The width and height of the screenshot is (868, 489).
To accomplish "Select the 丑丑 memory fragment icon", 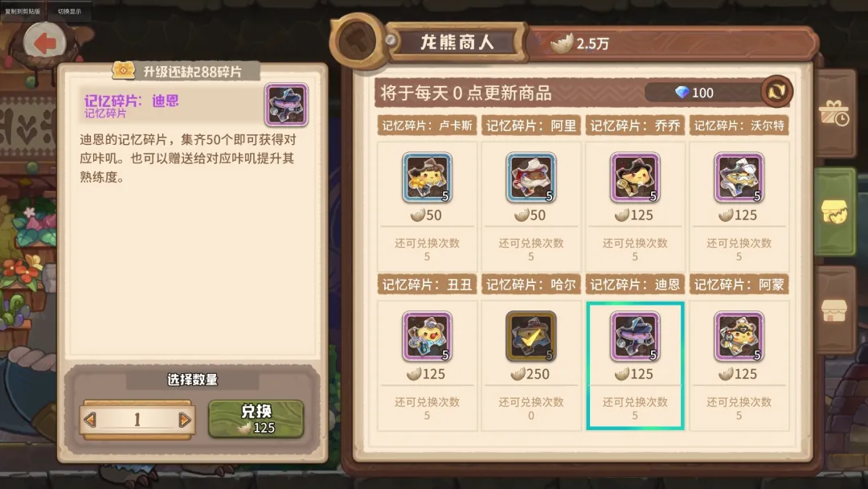I will coord(427,336).
